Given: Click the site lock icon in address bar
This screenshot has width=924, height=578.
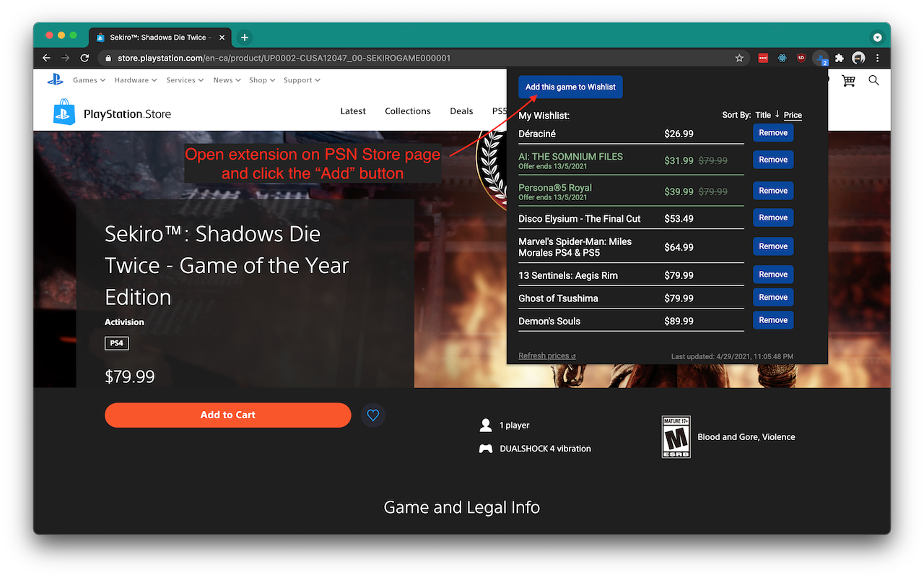Looking at the screenshot, I should 108,58.
